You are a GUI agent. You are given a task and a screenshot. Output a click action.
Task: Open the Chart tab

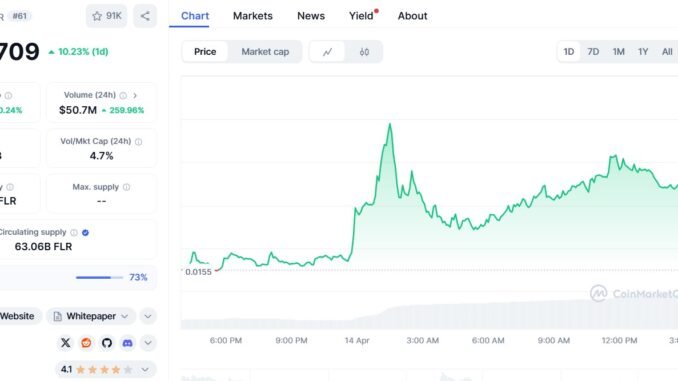point(195,16)
